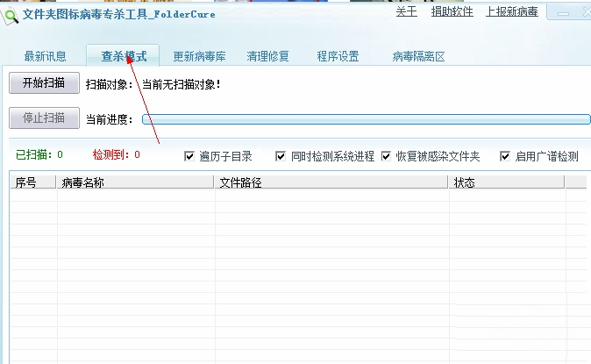This screenshot has height=364, width=591.
Task: Open the 病毒隔离区 quarantine tab
Action: (419, 56)
